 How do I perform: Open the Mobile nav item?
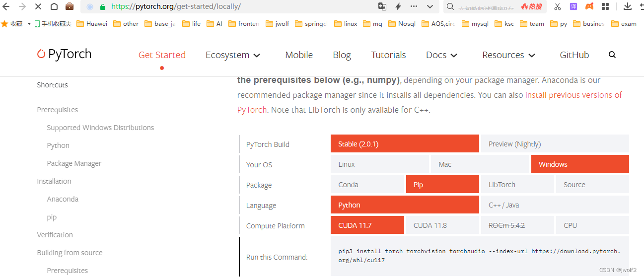pos(299,55)
